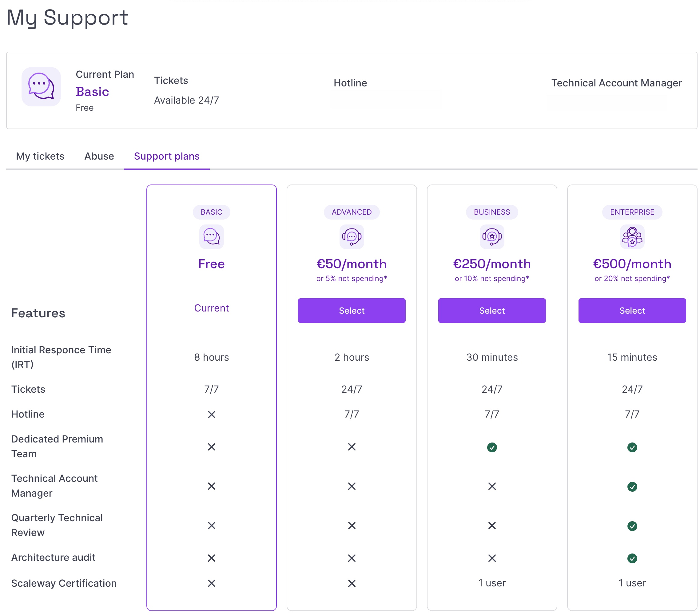Viewport: 700px width, 615px height.
Task: Click Basic plan Hotline cross icon
Action: pyautogui.click(x=211, y=415)
